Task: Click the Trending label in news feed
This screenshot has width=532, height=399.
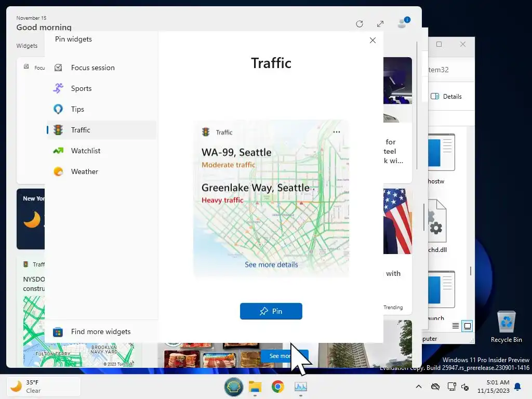Action: click(x=393, y=308)
